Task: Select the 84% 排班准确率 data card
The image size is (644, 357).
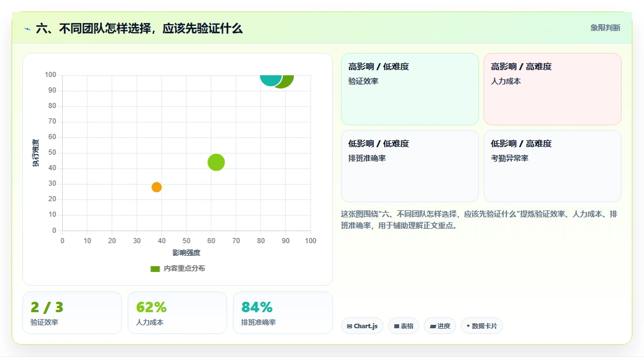Action: (x=282, y=313)
